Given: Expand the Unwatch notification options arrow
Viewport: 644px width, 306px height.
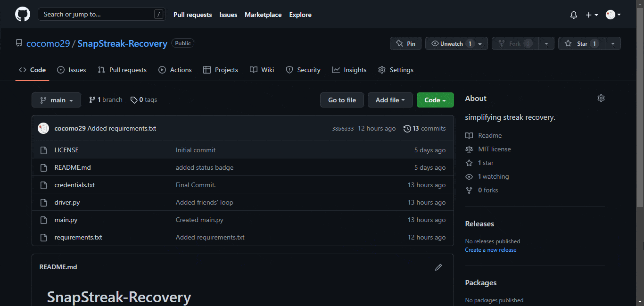Looking at the screenshot, I should tap(480, 43).
